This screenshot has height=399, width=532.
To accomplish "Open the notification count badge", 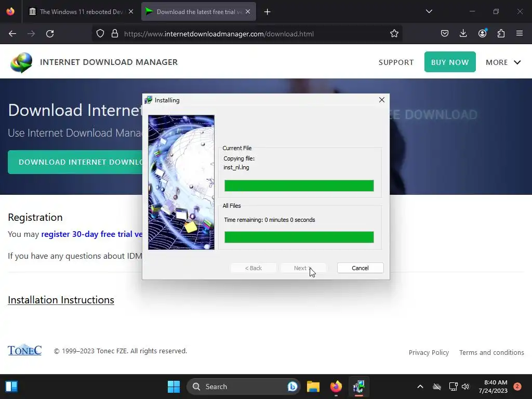I will (517, 387).
